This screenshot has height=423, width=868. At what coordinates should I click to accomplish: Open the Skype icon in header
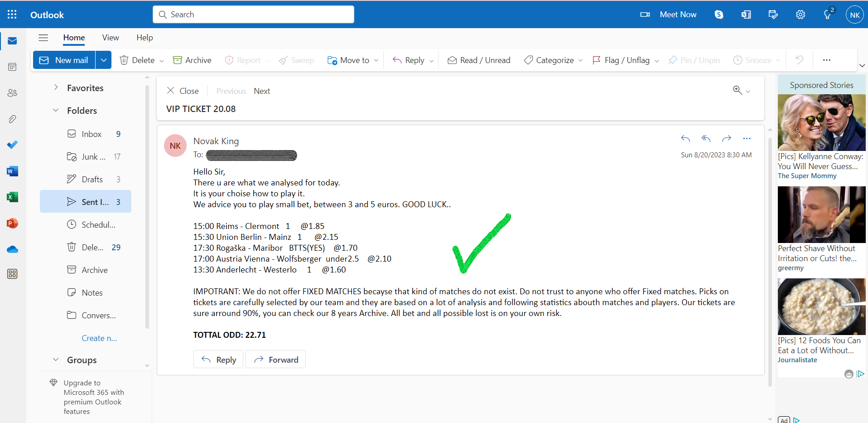pyautogui.click(x=719, y=15)
